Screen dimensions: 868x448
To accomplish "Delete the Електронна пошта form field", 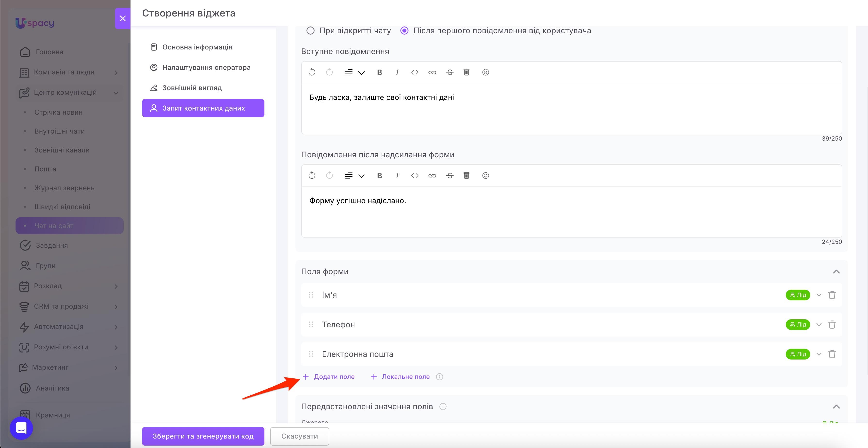I will [x=832, y=354].
